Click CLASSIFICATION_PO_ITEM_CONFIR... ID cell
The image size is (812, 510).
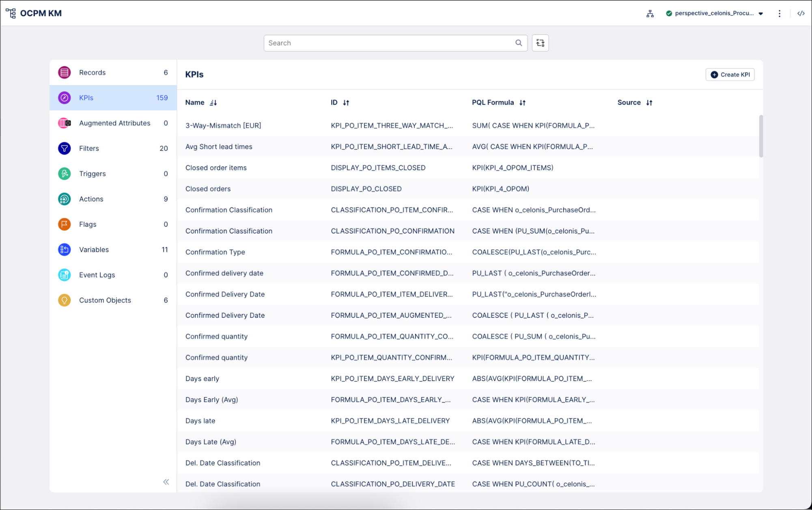pyautogui.click(x=392, y=210)
